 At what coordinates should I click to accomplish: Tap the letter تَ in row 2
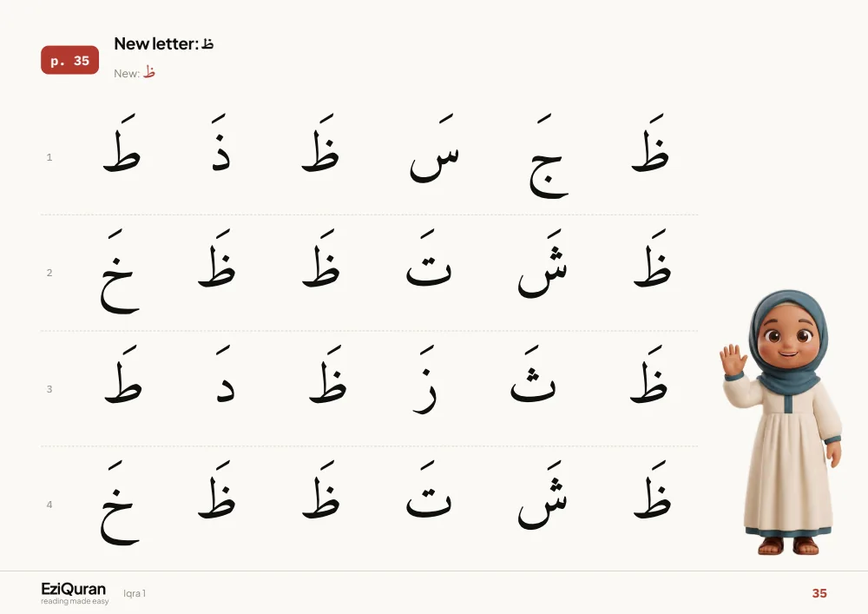[x=429, y=258]
